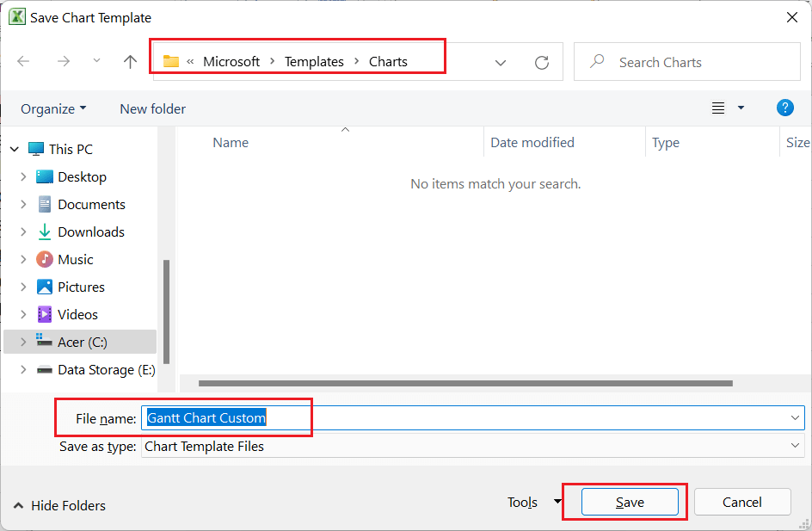Open the Videos folder in sidebar

pos(77,314)
